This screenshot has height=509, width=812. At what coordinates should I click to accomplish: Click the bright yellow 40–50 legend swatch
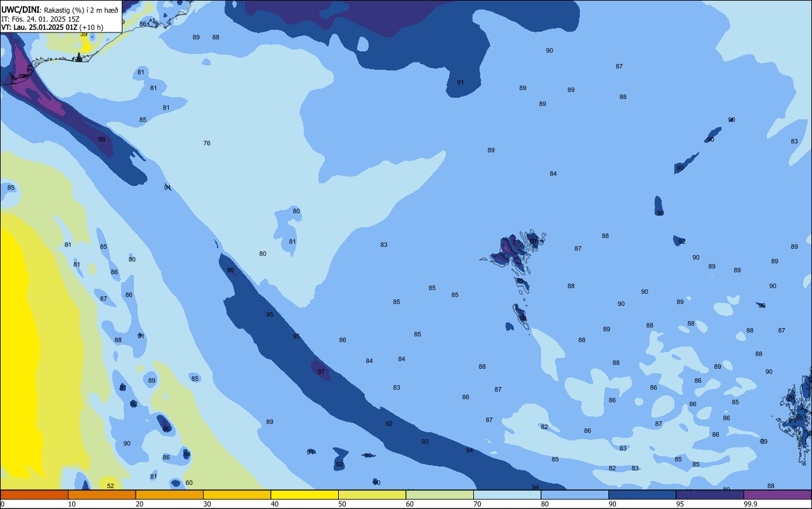[x=304, y=494]
